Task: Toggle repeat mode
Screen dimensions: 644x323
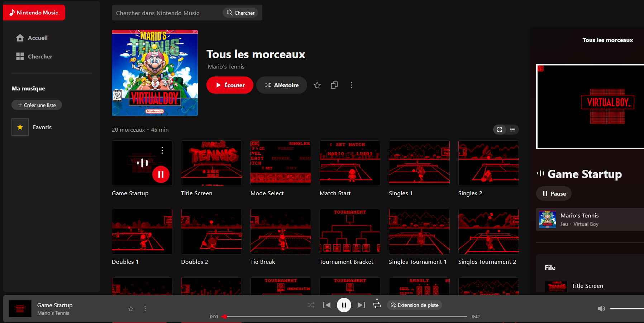Action: pyautogui.click(x=377, y=304)
